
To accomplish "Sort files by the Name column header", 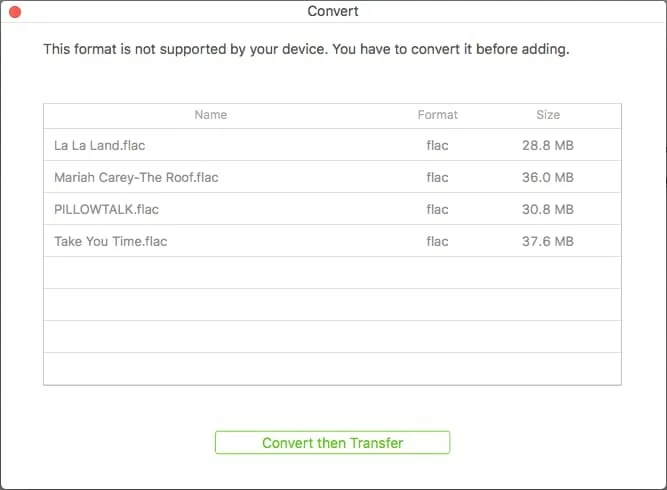I will [x=211, y=115].
